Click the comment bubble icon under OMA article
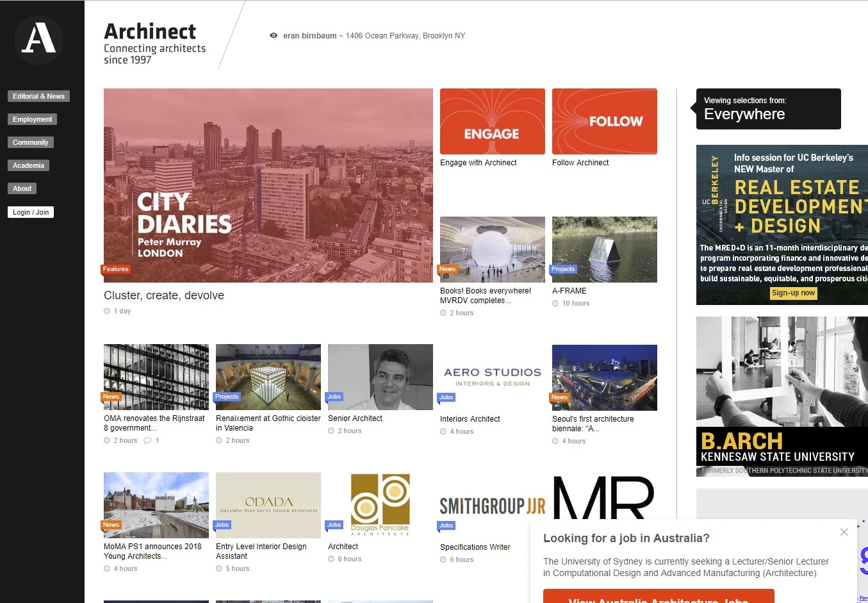This screenshot has height=603, width=868. pyautogui.click(x=147, y=440)
